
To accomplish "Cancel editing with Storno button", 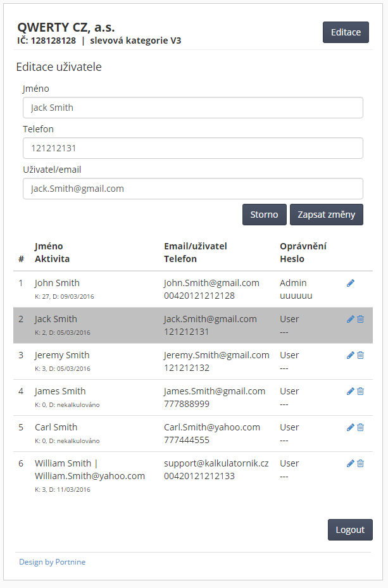I will tap(265, 215).
